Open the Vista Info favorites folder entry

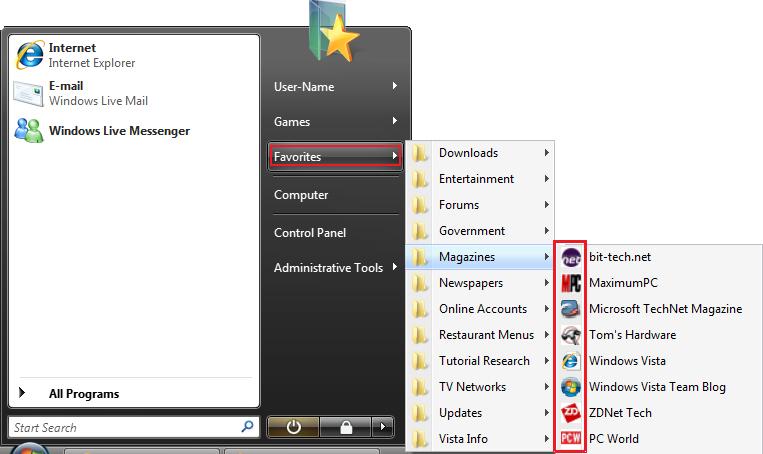tap(480, 439)
